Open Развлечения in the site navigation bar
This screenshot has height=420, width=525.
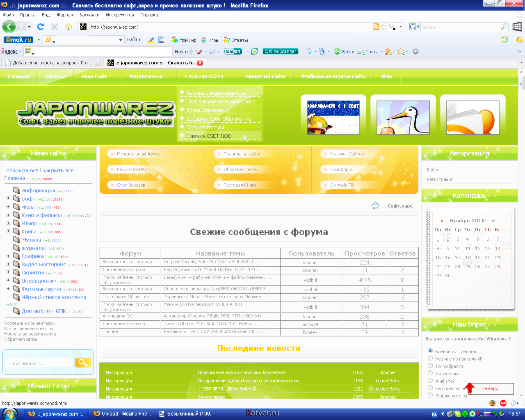pyautogui.click(x=146, y=77)
